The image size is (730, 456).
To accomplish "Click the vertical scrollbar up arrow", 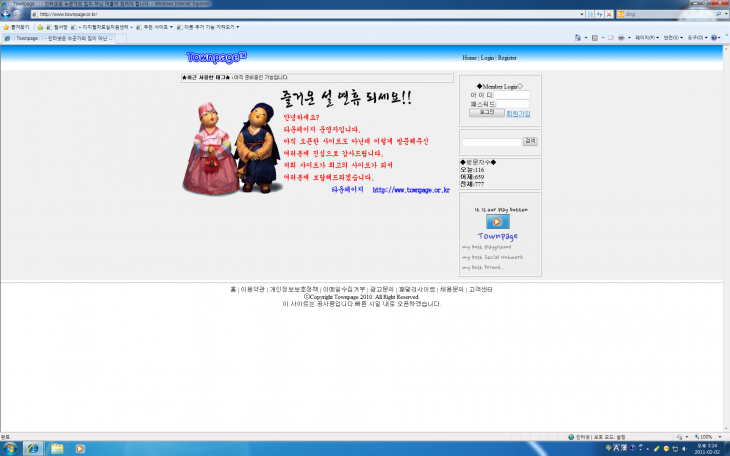I will [x=726, y=48].
